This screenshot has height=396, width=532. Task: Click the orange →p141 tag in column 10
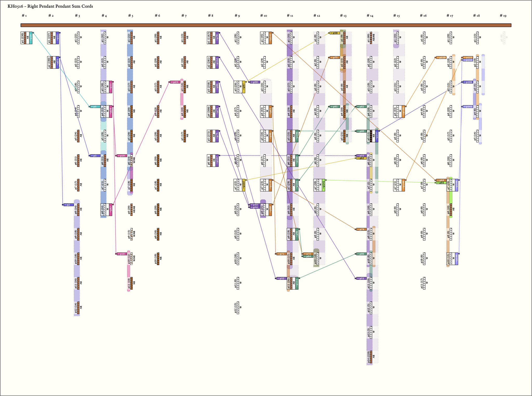270,38
